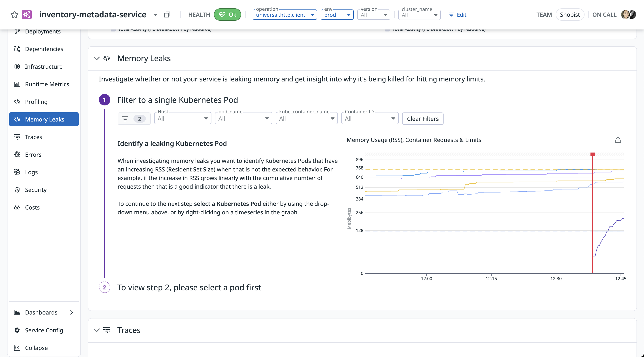The image size is (644, 357).
Task: Collapse the left sidebar
Action: coord(36,348)
